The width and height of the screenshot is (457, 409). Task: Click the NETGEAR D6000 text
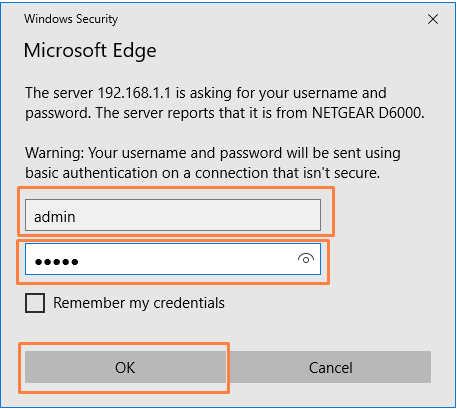click(368, 113)
